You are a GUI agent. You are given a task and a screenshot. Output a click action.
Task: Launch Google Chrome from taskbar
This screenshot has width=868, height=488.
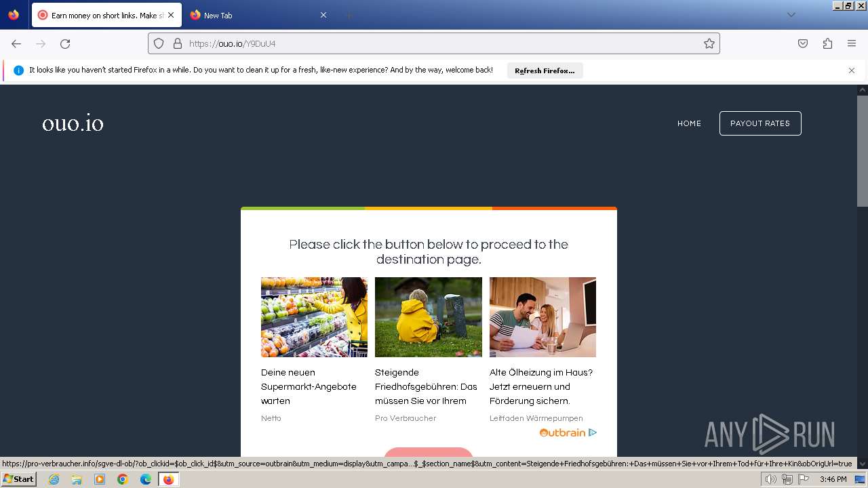123,479
